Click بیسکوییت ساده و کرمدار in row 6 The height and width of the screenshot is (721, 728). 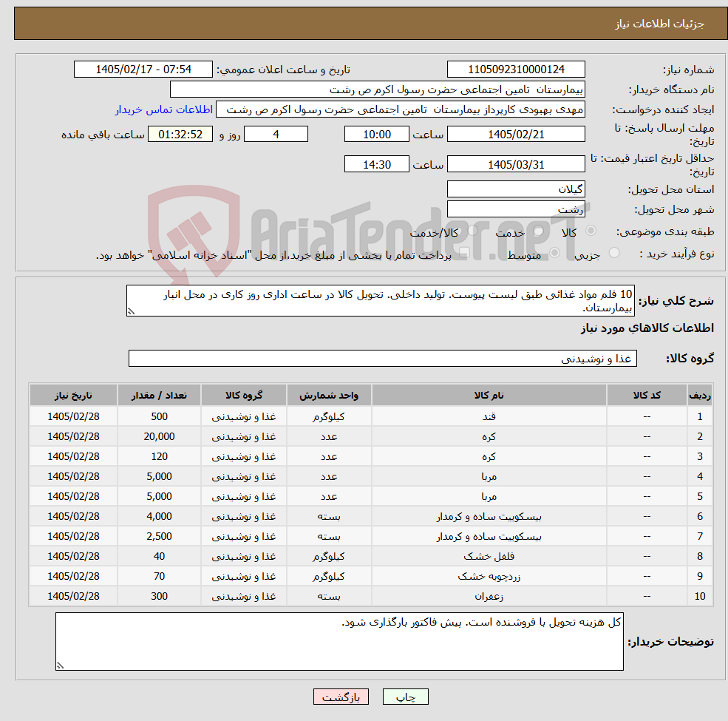click(489, 516)
